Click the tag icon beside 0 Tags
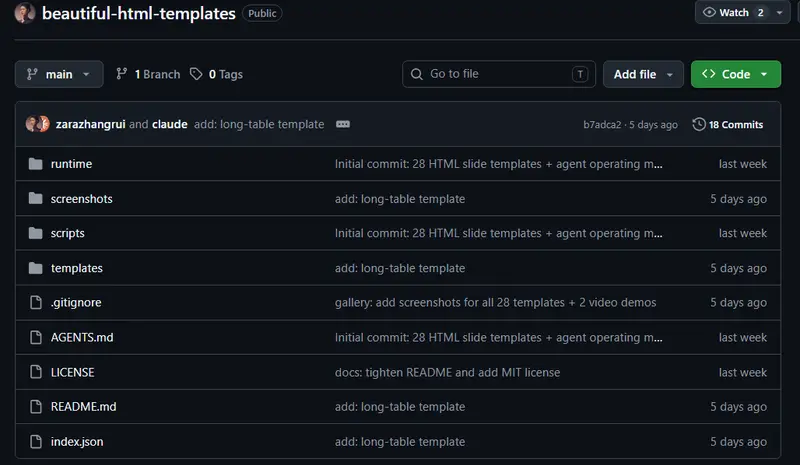 click(196, 74)
